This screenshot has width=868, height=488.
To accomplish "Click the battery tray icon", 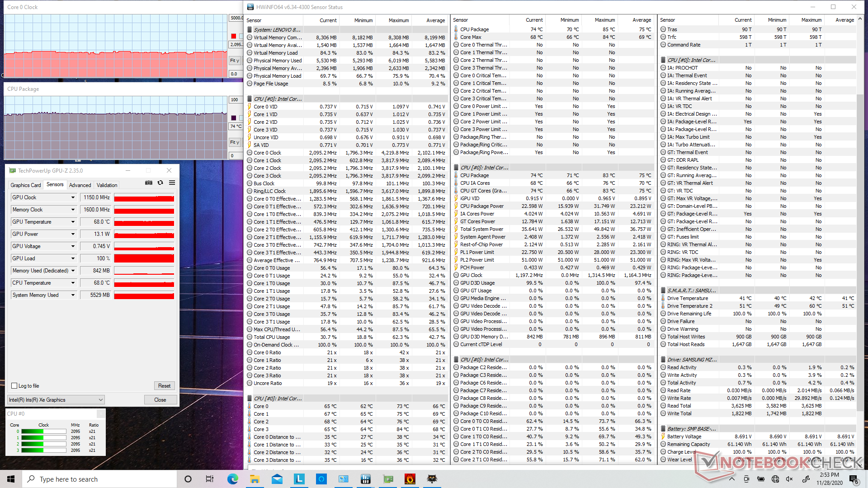I will (x=761, y=479).
